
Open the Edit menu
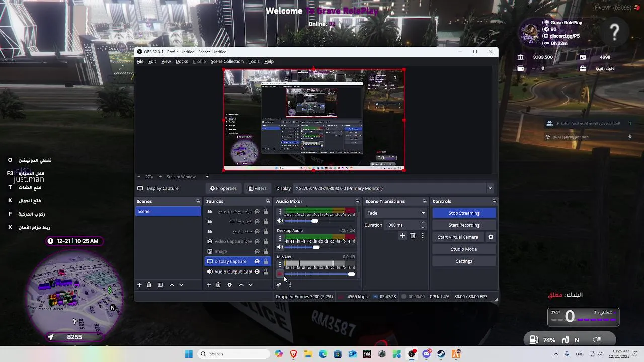click(x=152, y=61)
